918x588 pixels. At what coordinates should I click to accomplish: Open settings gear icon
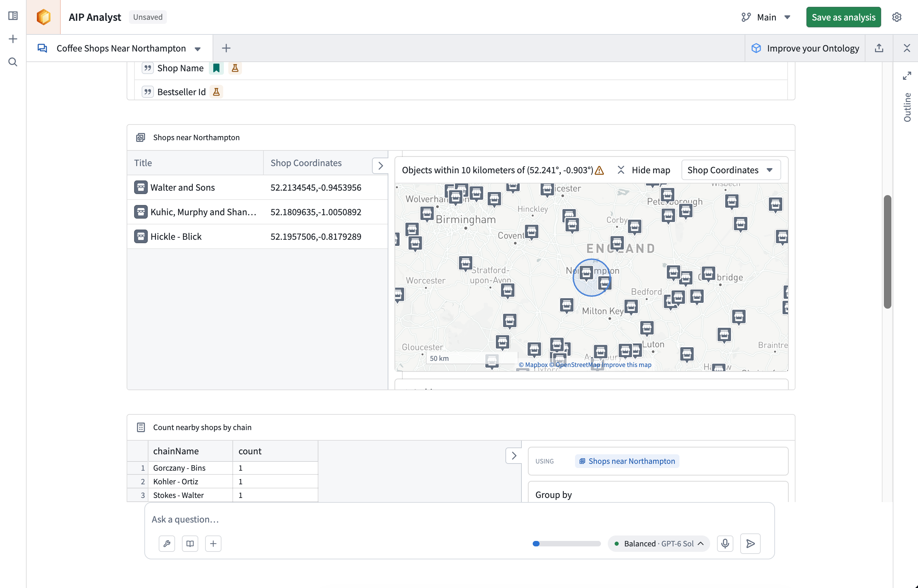897,17
